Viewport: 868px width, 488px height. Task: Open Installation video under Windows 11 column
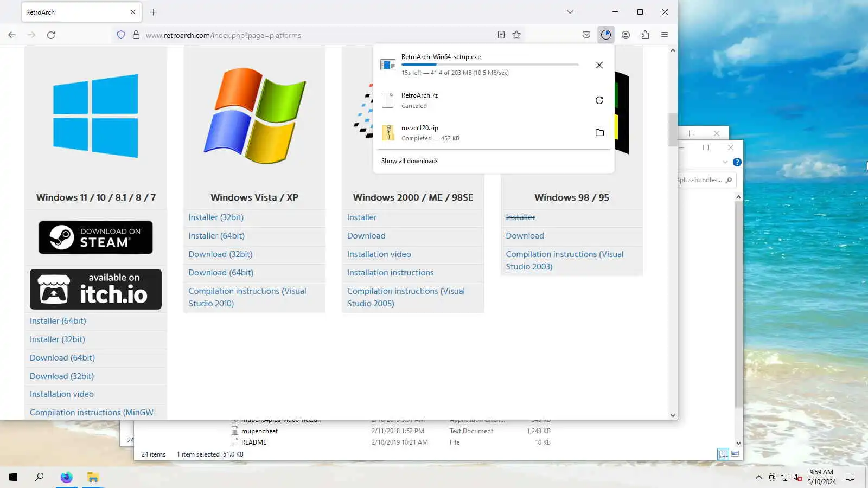pos(62,394)
